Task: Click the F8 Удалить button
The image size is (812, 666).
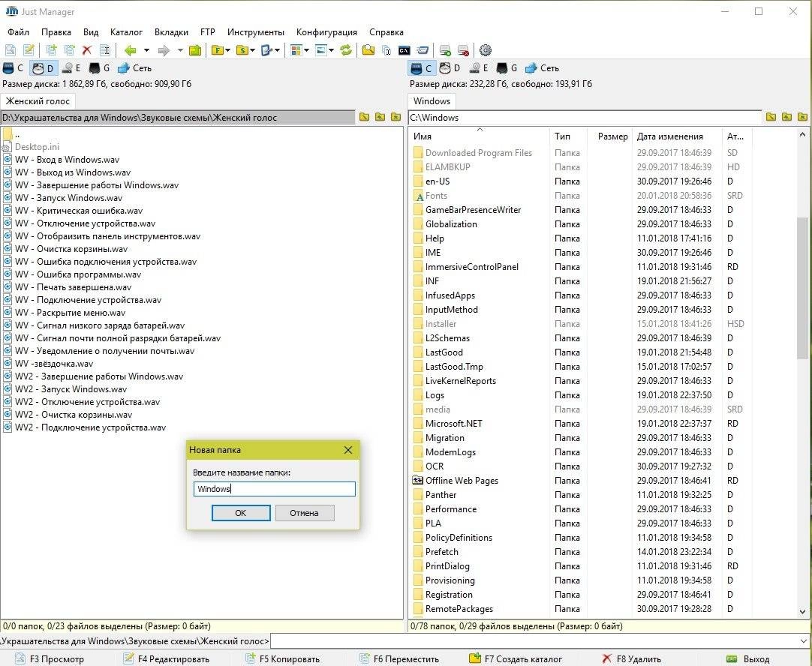Action: click(x=631, y=658)
